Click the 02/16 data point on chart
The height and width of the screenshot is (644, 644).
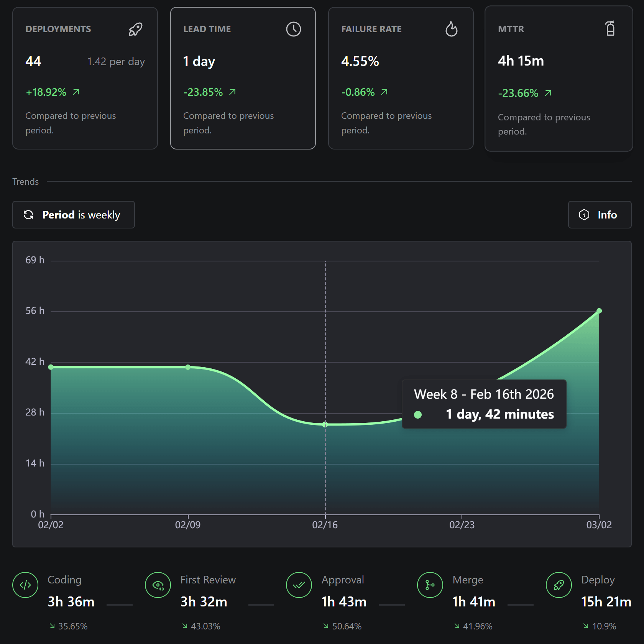click(x=325, y=424)
